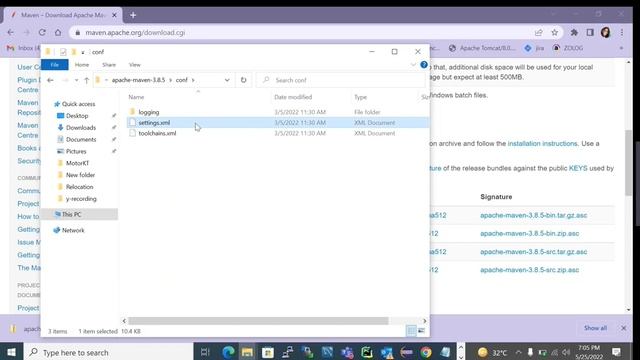Open MotorKT folder in navigation pane

77,163
